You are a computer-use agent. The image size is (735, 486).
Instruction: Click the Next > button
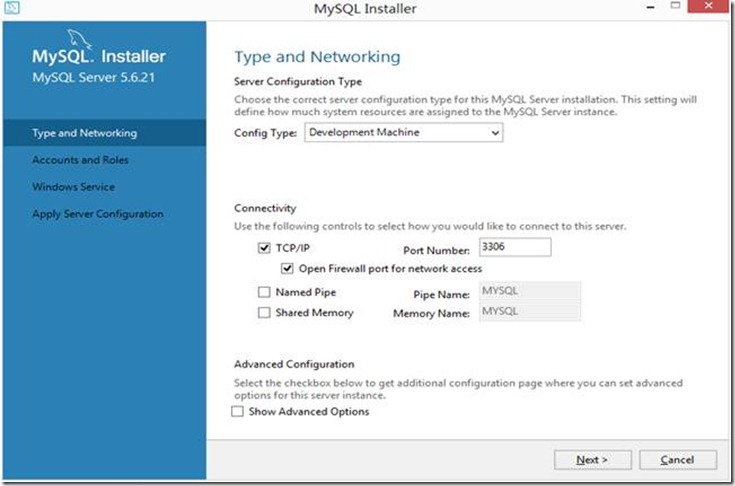pyautogui.click(x=592, y=460)
